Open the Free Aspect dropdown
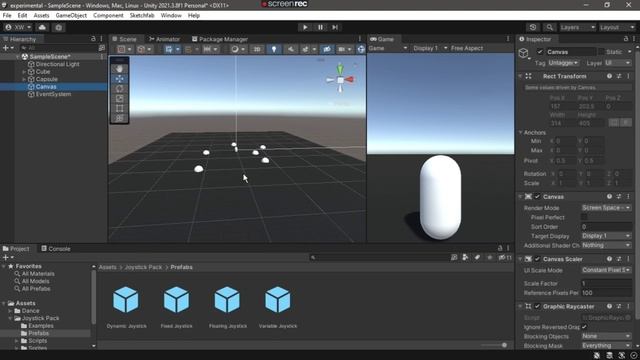 [467, 48]
